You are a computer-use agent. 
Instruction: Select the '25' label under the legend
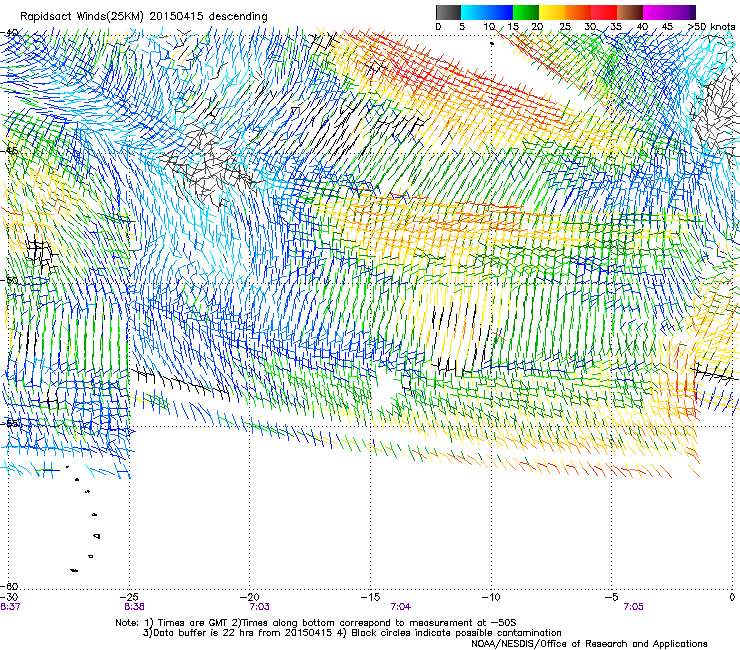click(565, 26)
